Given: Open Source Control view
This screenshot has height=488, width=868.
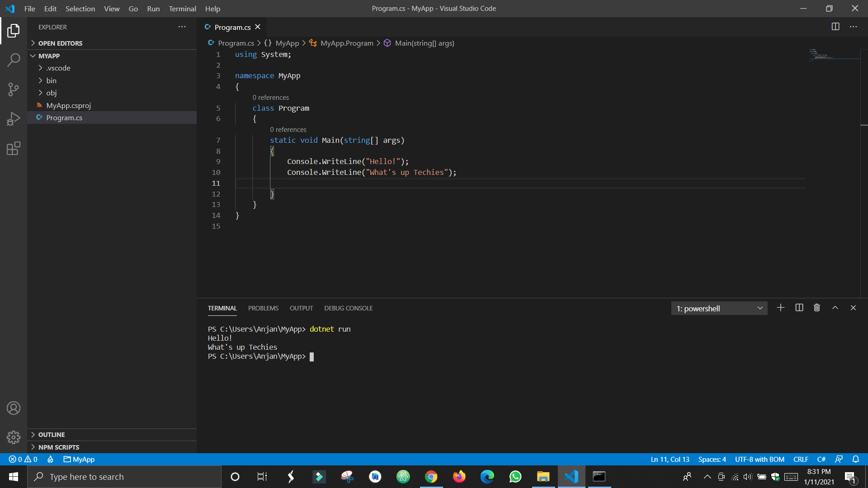Looking at the screenshot, I should pyautogui.click(x=14, y=89).
